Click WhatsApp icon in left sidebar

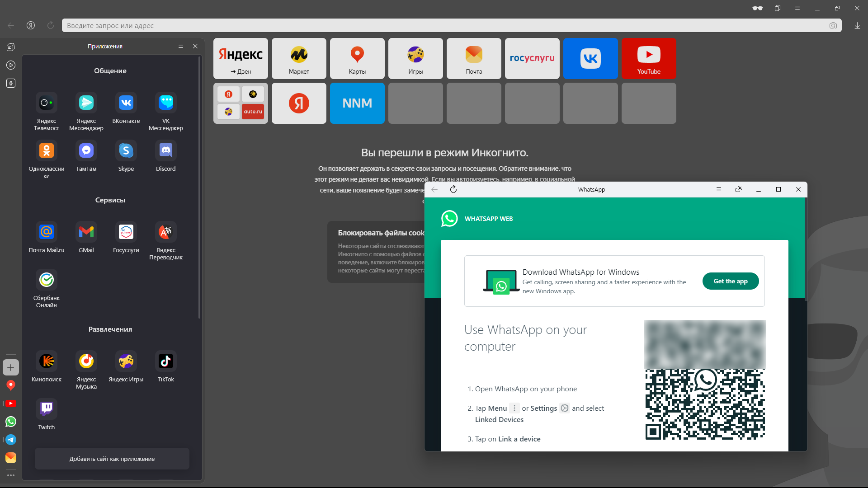click(x=11, y=422)
